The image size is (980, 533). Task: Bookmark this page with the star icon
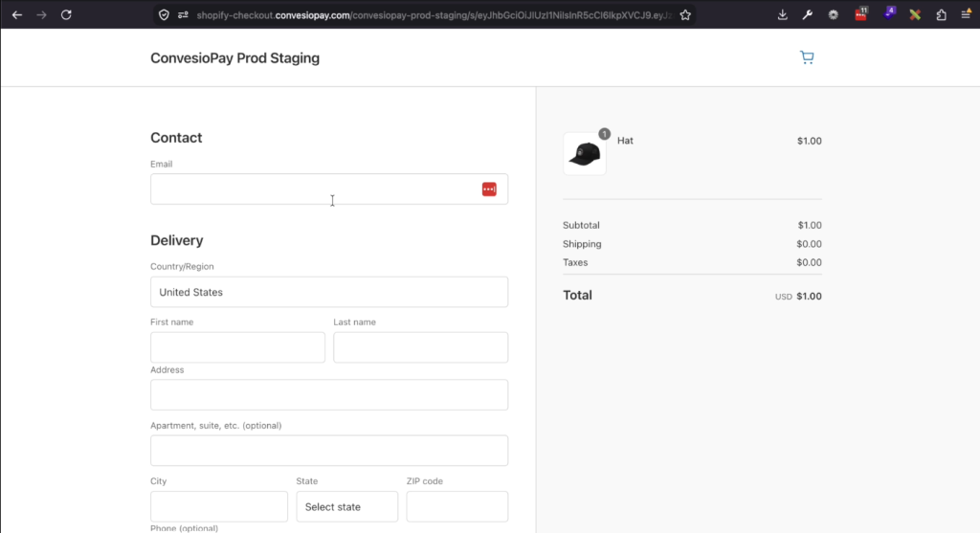click(685, 15)
